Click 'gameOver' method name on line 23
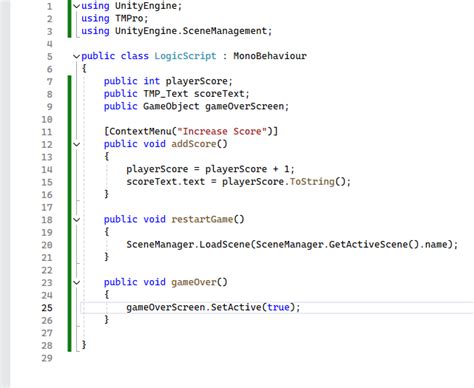Viewport: 474px width, 388px height. click(x=194, y=282)
